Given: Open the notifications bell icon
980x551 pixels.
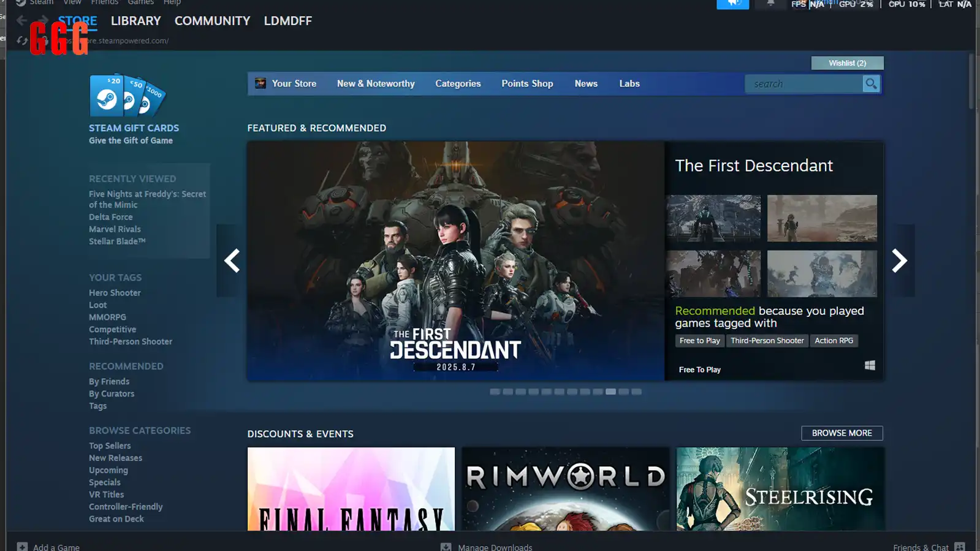Looking at the screenshot, I should tap(770, 4).
